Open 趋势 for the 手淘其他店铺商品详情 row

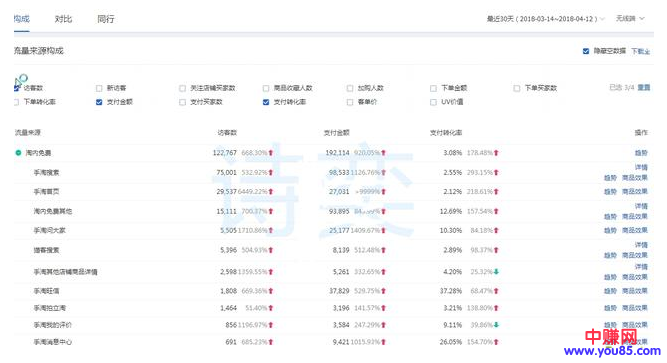coord(610,277)
